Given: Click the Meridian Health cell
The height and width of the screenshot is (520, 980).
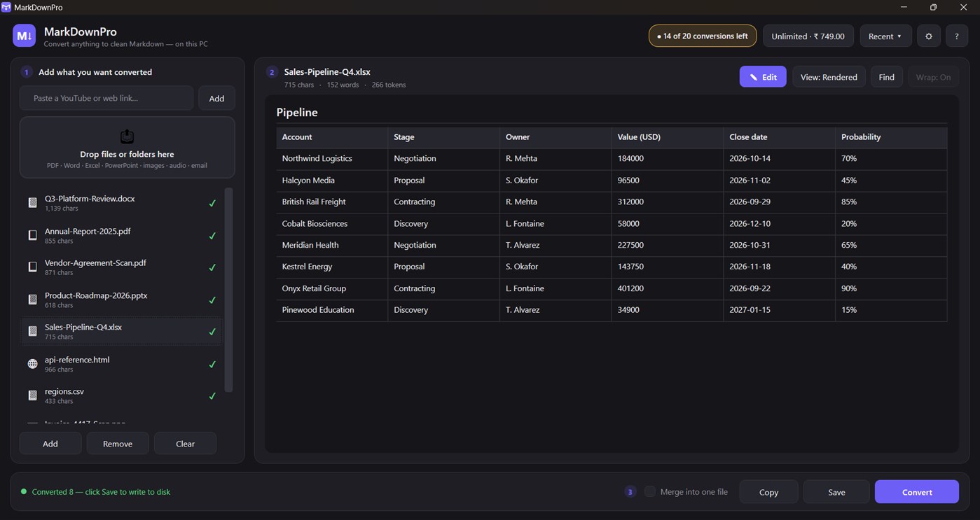Looking at the screenshot, I should pyautogui.click(x=332, y=246).
